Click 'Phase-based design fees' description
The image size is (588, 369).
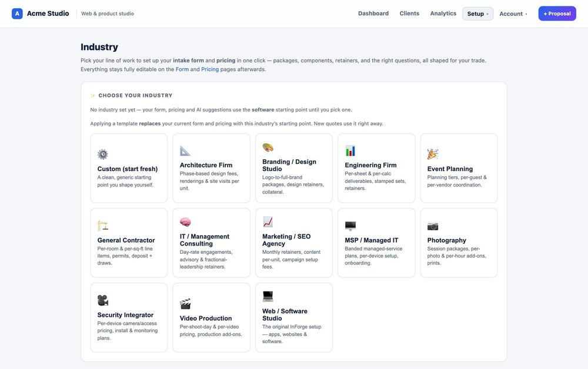click(209, 181)
